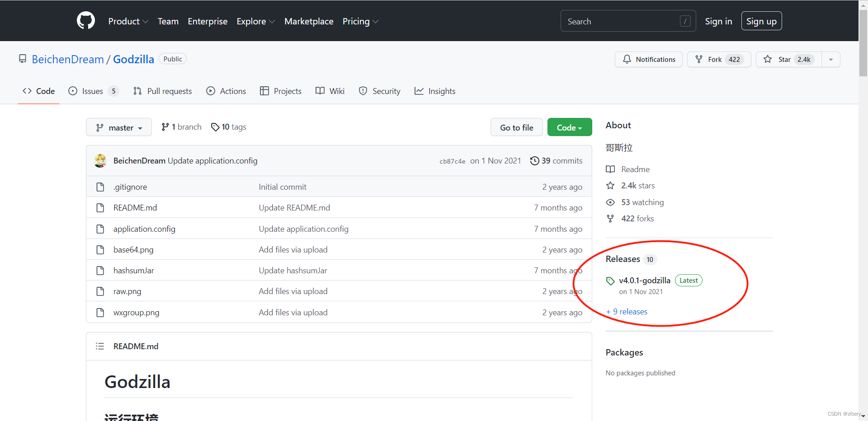868x421 pixels.
Task: Click the 2.4k stars link
Action: click(x=631, y=186)
